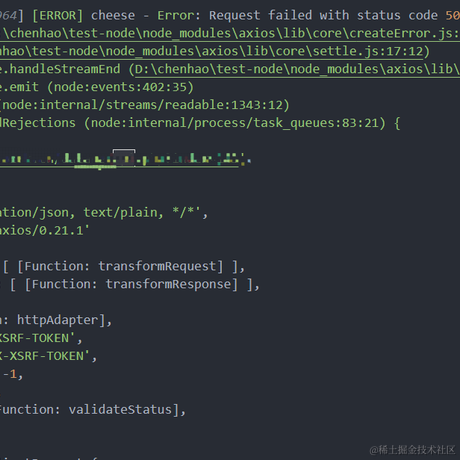Open the handleStreamEnd axios lib path link
The image size is (460, 460).
click(x=297, y=69)
